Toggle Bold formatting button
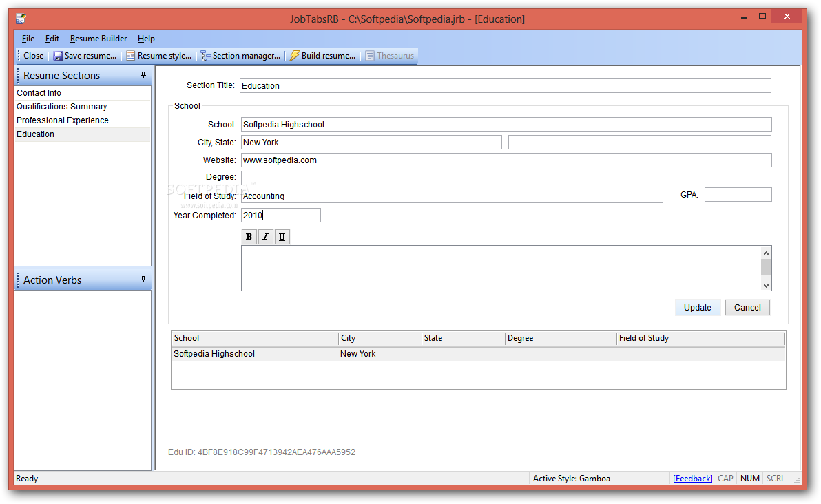This screenshot has height=504, width=821. (249, 237)
